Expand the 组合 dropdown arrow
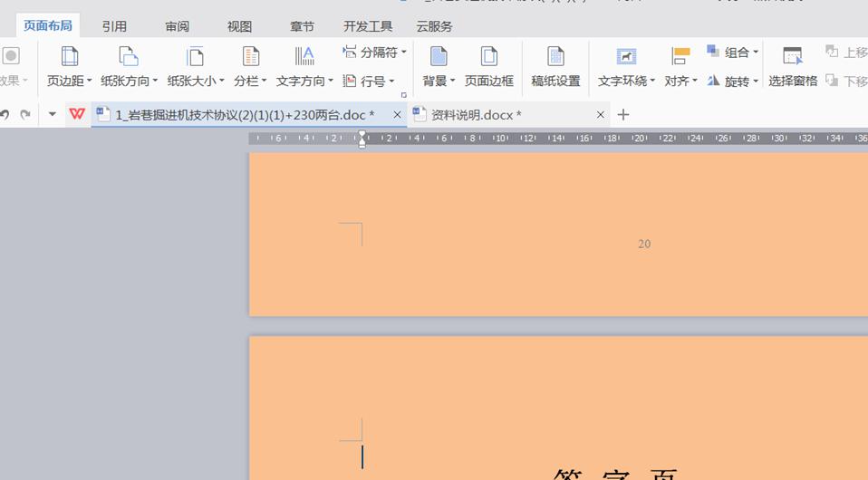 click(756, 52)
